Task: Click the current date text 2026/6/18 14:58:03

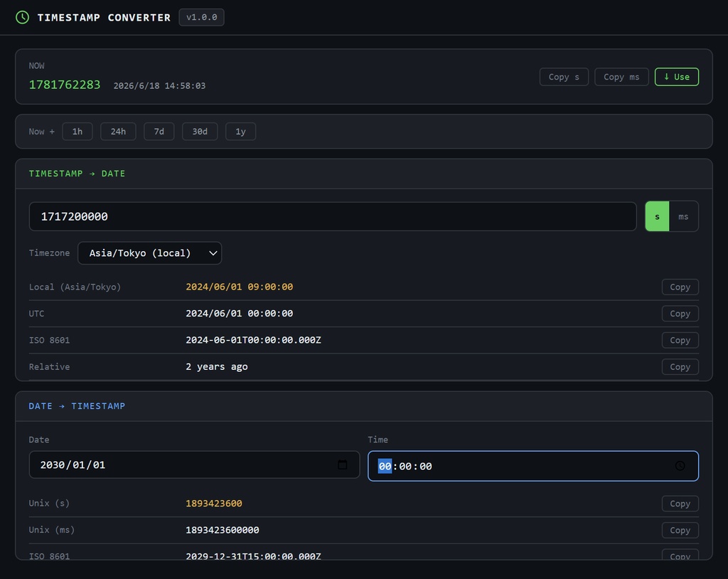Action: (x=159, y=85)
